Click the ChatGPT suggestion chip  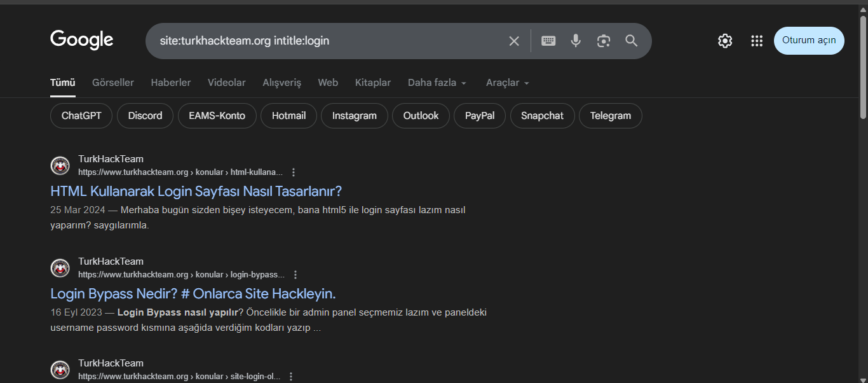tap(81, 116)
